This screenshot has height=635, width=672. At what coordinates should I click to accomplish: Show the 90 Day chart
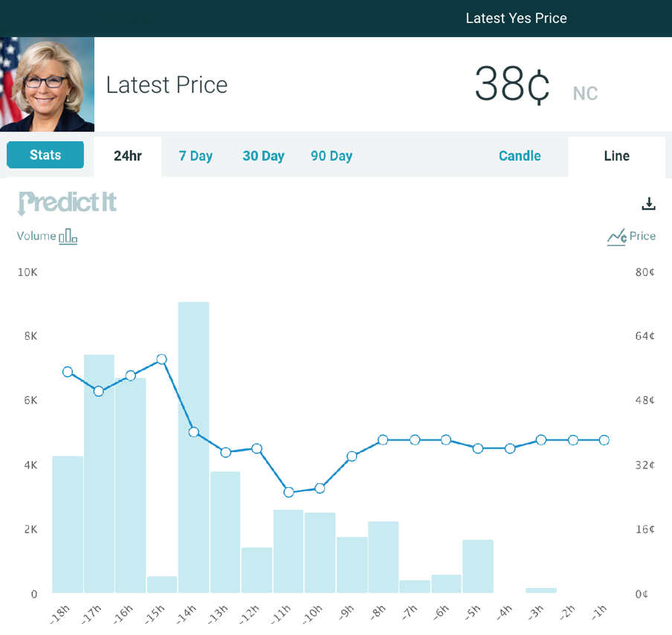332,156
